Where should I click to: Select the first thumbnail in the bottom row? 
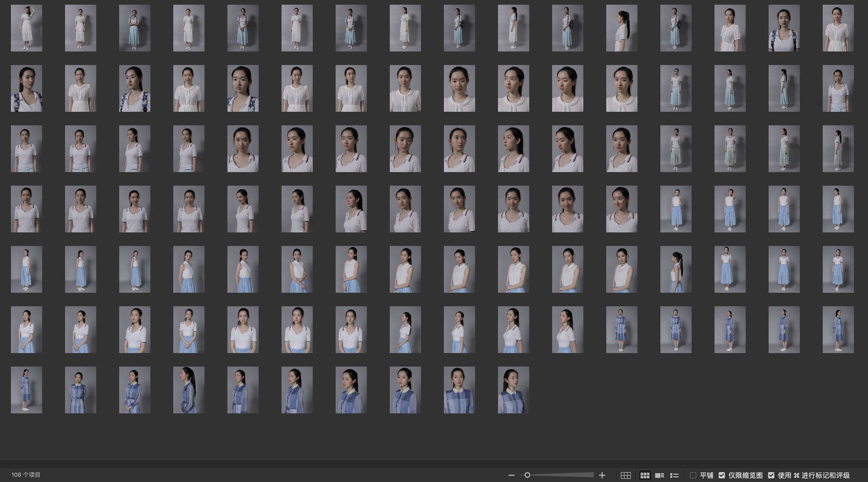pyautogui.click(x=27, y=390)
